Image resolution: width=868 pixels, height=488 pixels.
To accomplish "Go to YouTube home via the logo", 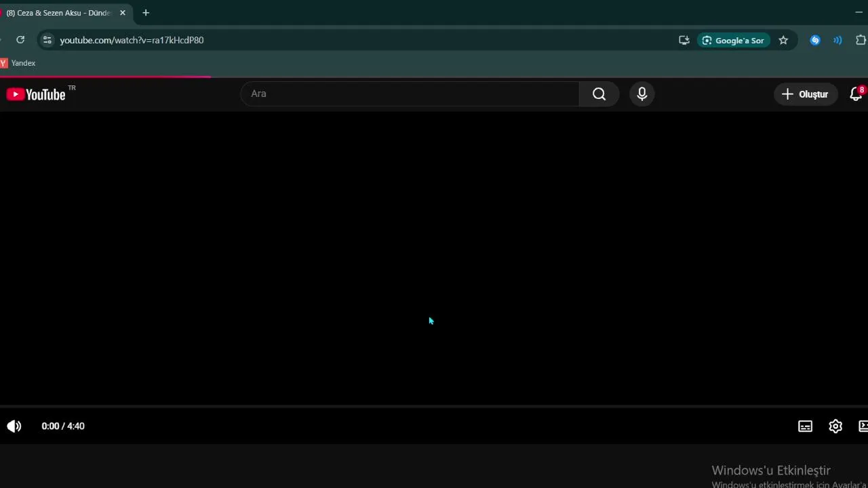I will coord(37,94).
